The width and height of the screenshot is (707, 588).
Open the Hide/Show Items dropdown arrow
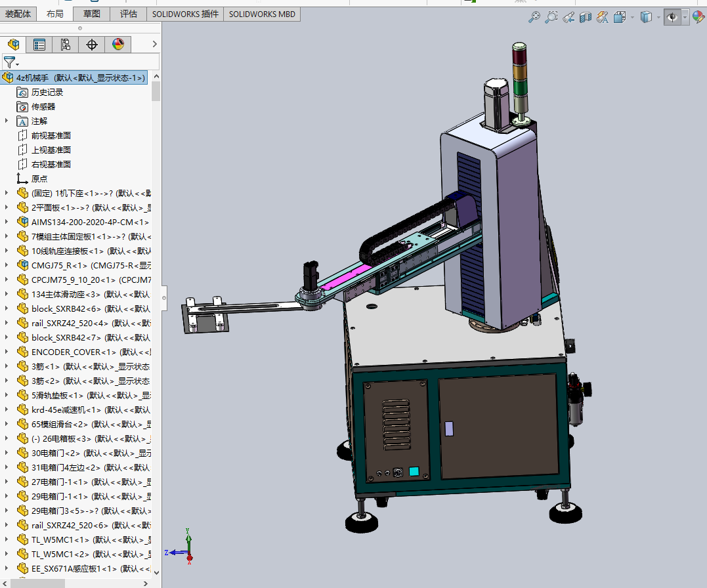pos(685,18)
